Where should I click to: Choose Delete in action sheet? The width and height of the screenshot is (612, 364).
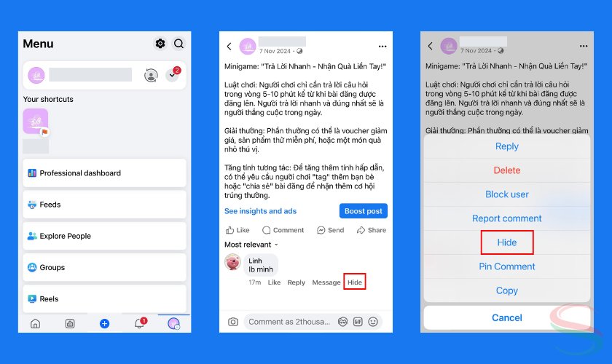pyautogui.click(x=506, y=170)
